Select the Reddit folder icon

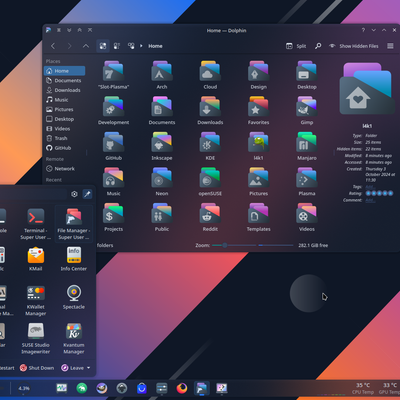210,213
